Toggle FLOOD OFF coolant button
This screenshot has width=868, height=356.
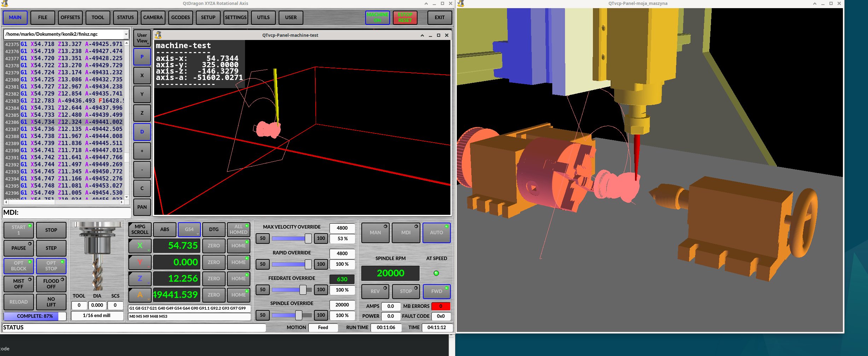[x=51, y=283]
